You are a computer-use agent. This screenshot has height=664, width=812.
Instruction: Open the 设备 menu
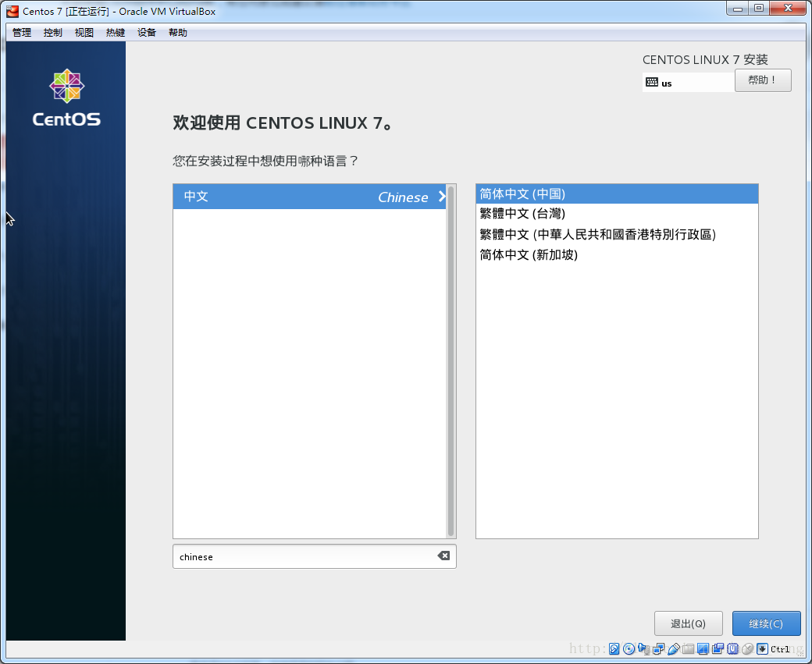pos(147,33)
